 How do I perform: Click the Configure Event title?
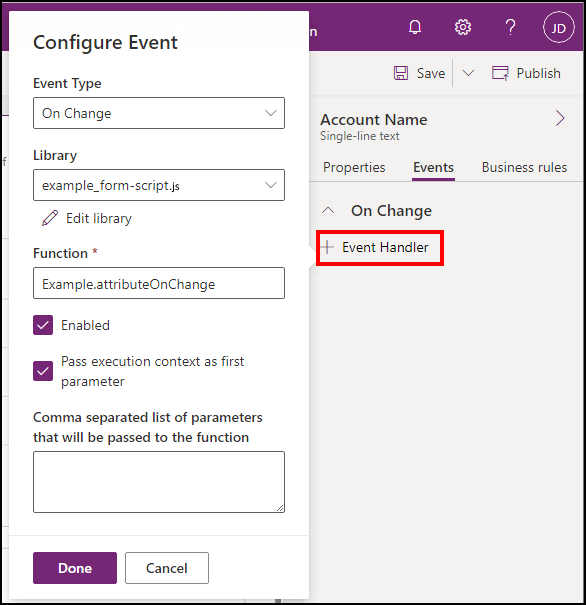(105, 42)
